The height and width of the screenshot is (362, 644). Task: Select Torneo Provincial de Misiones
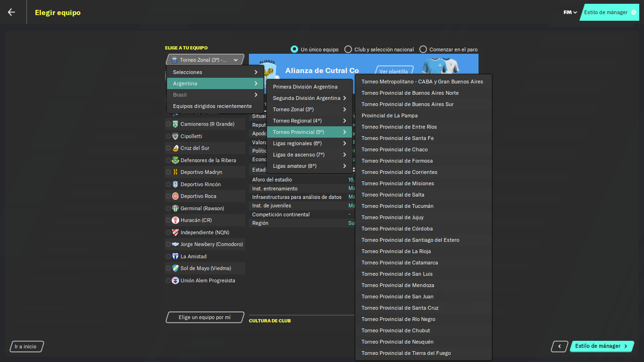423,183
